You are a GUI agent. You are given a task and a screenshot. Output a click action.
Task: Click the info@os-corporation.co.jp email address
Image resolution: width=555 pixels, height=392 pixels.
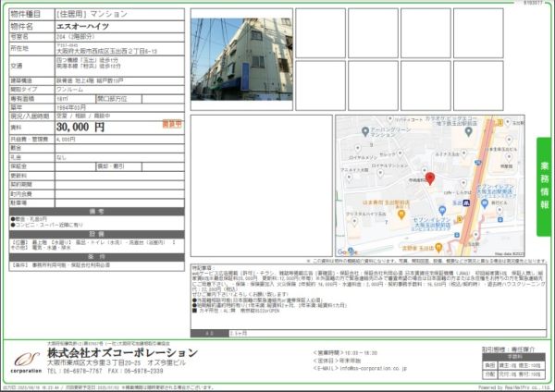tap(374, 368)
